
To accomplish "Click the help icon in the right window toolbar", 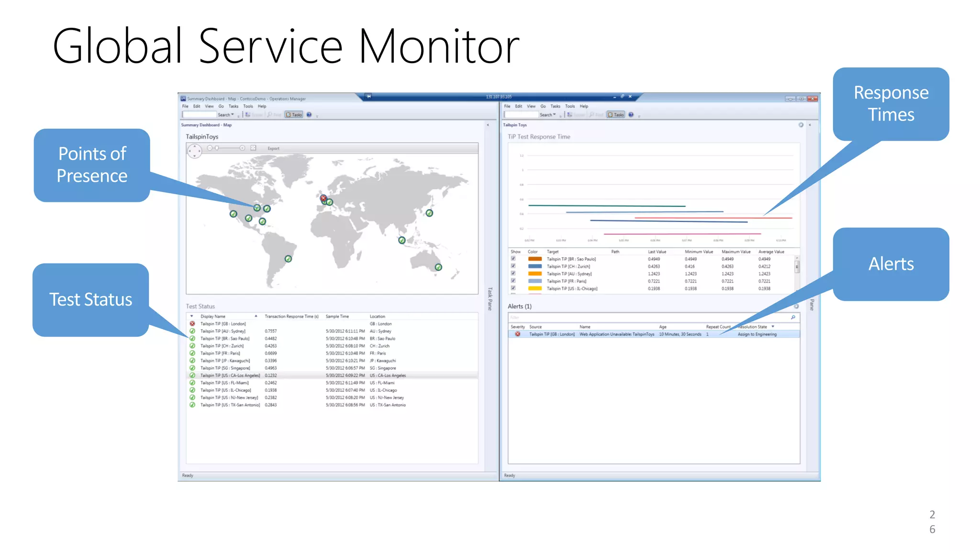I will pyautogui.click(x=631, y=115).
